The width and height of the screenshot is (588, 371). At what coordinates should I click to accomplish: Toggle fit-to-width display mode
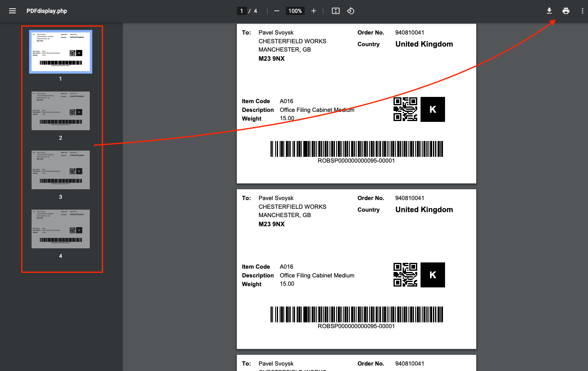click(x=335, y=11)
